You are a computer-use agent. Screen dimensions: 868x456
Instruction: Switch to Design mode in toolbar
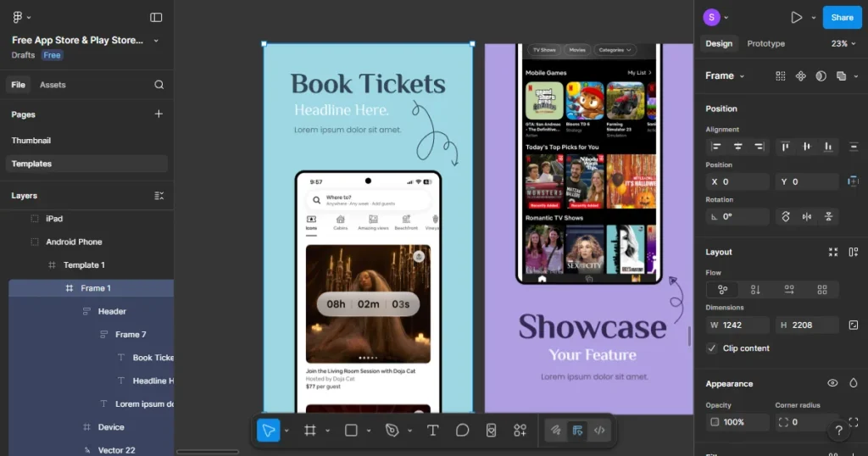pyautogui.click(x=577, y=431)
